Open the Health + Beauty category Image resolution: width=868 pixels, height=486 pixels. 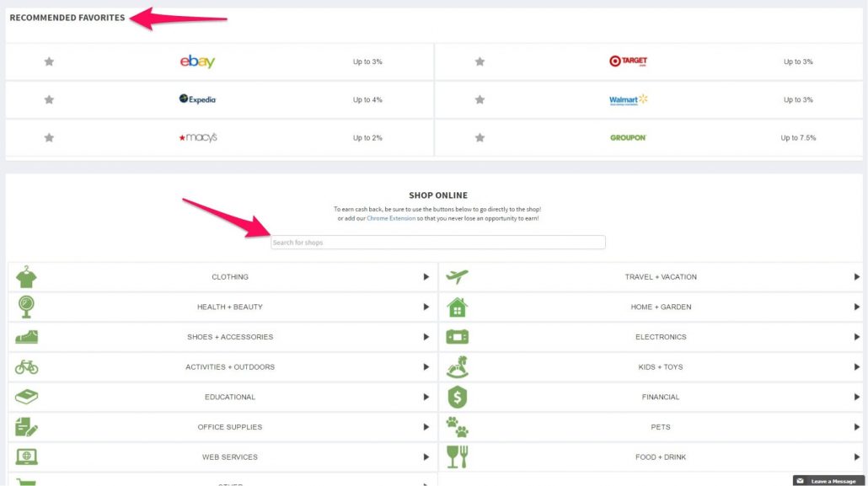tap(229, 307)
